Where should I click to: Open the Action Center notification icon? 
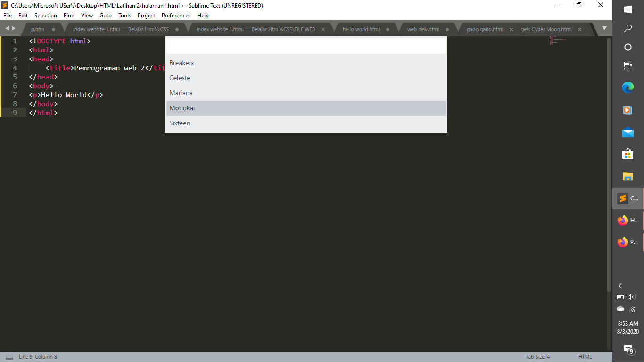[x=628, y=349]
